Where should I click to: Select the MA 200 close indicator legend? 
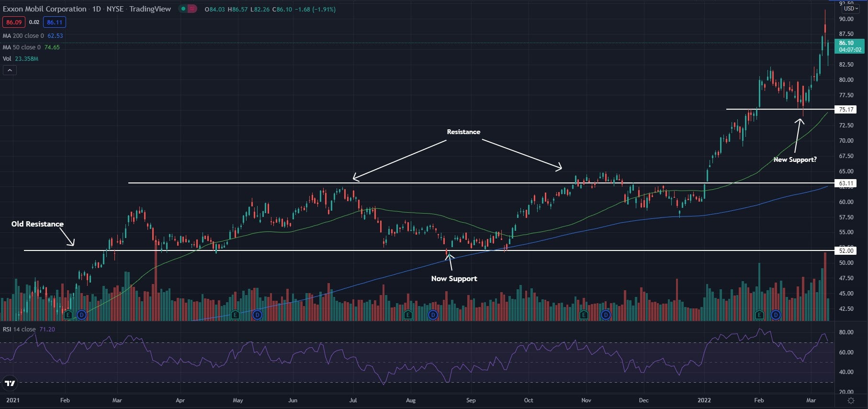(33, 36)
